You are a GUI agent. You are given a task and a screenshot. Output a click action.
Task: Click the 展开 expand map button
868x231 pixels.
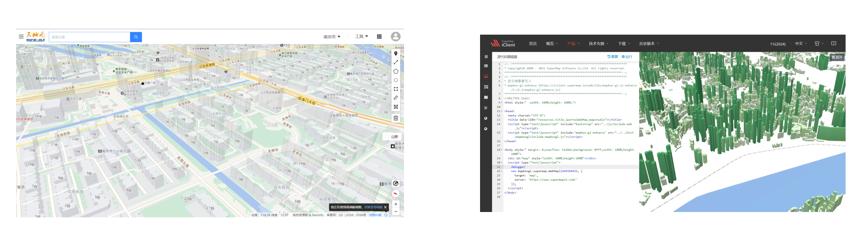click(837, 57)
